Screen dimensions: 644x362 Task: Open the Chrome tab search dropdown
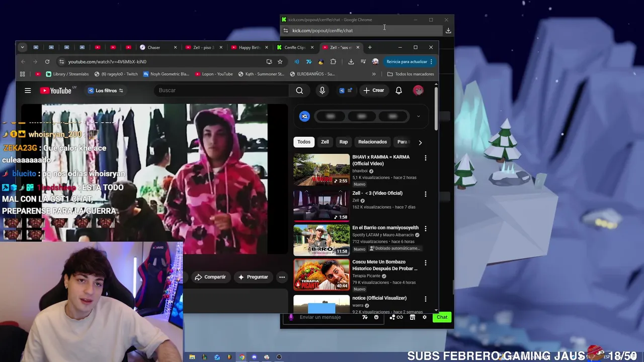pyautogui.click(x=22, y=47)
